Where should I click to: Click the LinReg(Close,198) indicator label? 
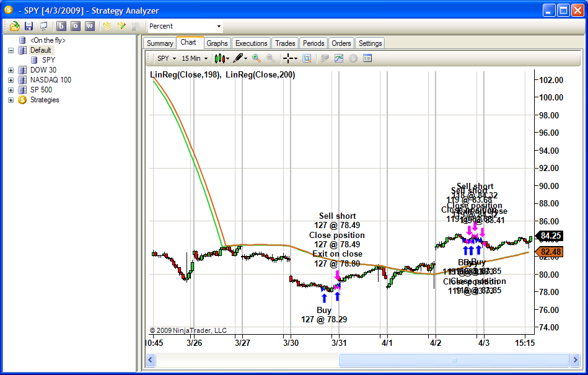tap(185, 74)
